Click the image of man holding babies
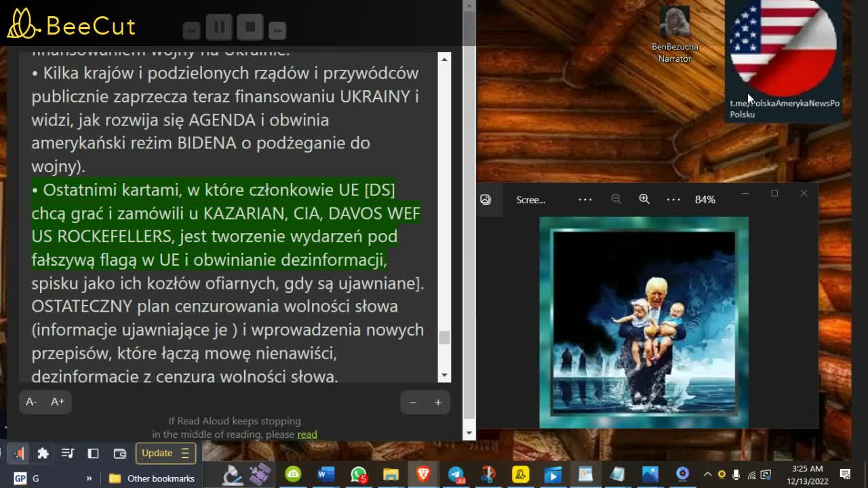The height and width of the screenshot is (488, 868). tap(644, 323)
